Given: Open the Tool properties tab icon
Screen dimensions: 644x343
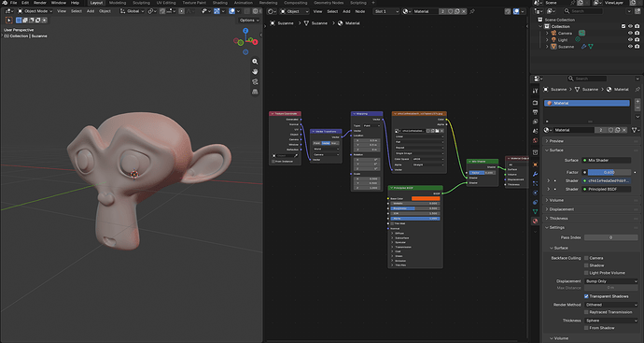Looking at the screenshot, I should [535, 91].
